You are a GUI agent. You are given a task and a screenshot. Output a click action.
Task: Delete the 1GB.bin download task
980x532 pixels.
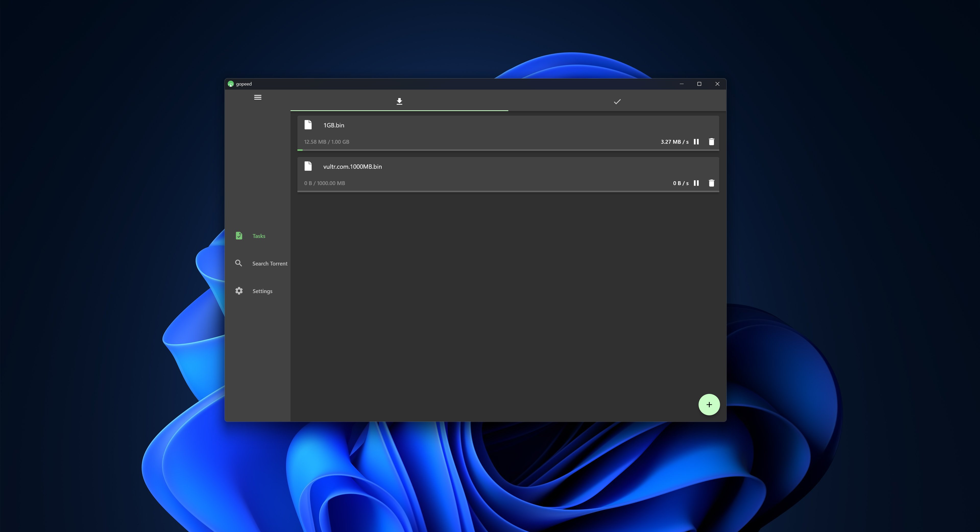pos(711,142)
